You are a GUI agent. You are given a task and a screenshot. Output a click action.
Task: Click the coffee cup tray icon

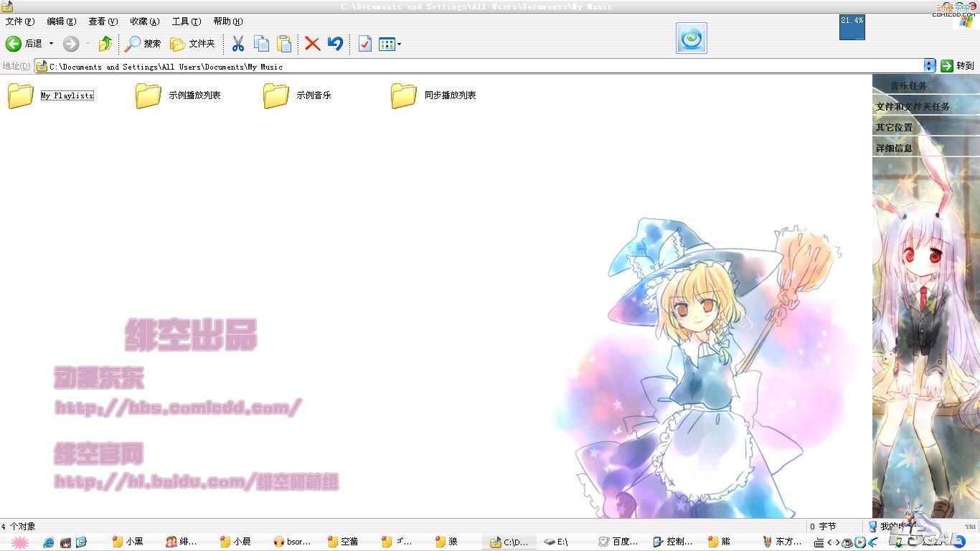[847, 542]
